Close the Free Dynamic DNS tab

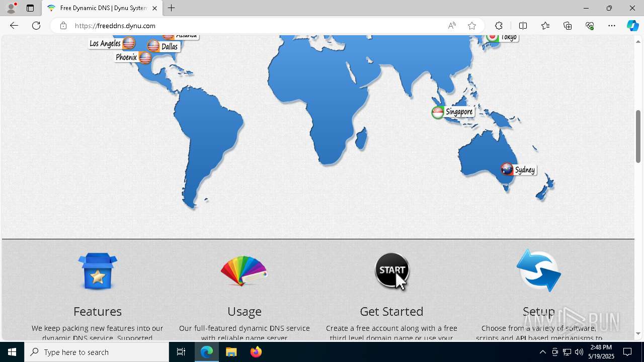click(154, 8)
